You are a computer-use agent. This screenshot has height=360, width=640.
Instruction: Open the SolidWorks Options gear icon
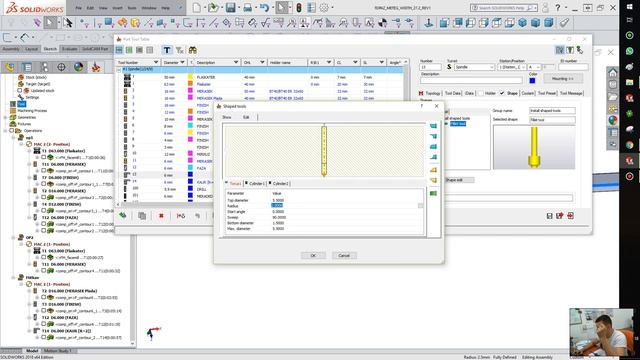pyautogui.click(x=324, y=7)
